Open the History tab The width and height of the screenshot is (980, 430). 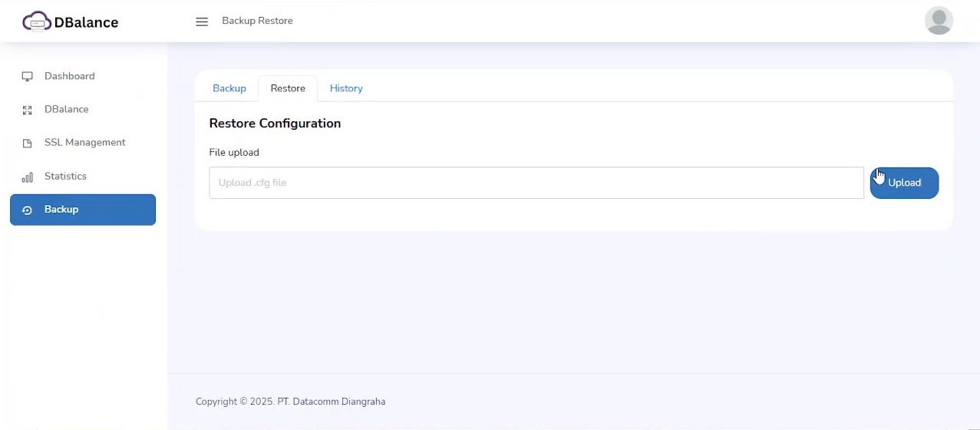pyautogui.click(x=346, y=88)
